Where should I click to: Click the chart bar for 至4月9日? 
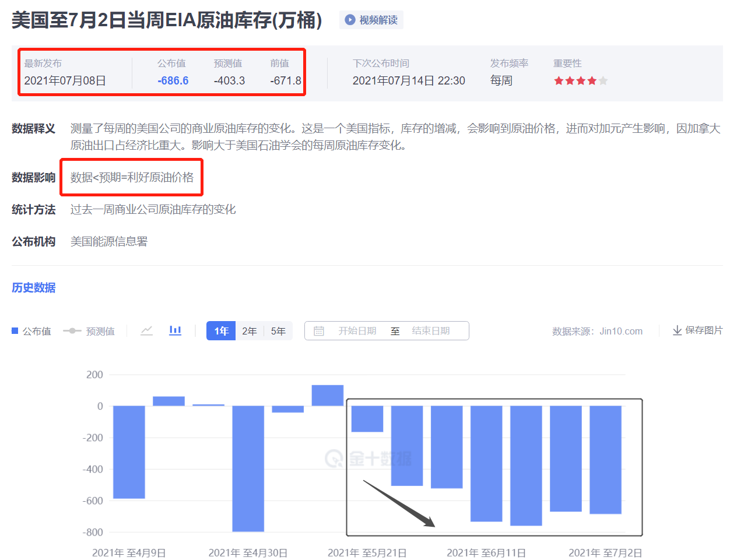129,452
